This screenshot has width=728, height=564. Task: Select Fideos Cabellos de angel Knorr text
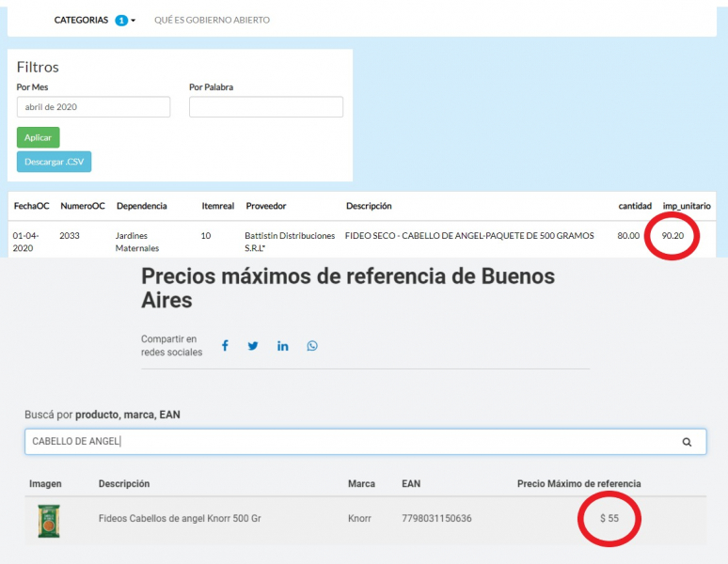click(x=180, y=519)
